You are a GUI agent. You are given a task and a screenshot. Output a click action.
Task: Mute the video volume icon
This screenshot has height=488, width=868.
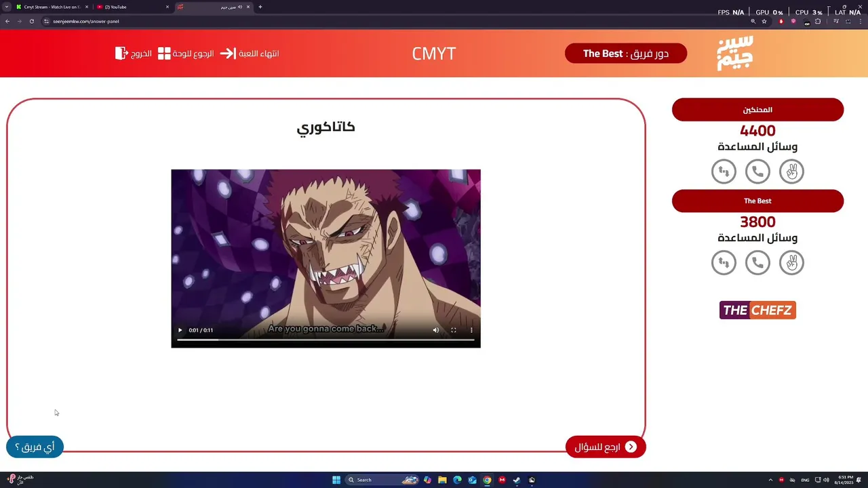(436, 330)
